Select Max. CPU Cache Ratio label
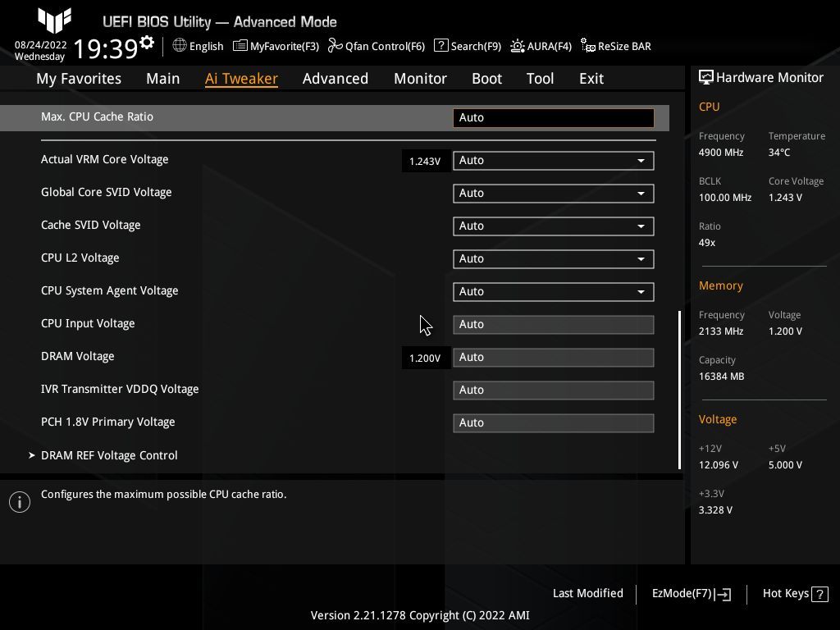840x630 pixels. tap(97, 116)
